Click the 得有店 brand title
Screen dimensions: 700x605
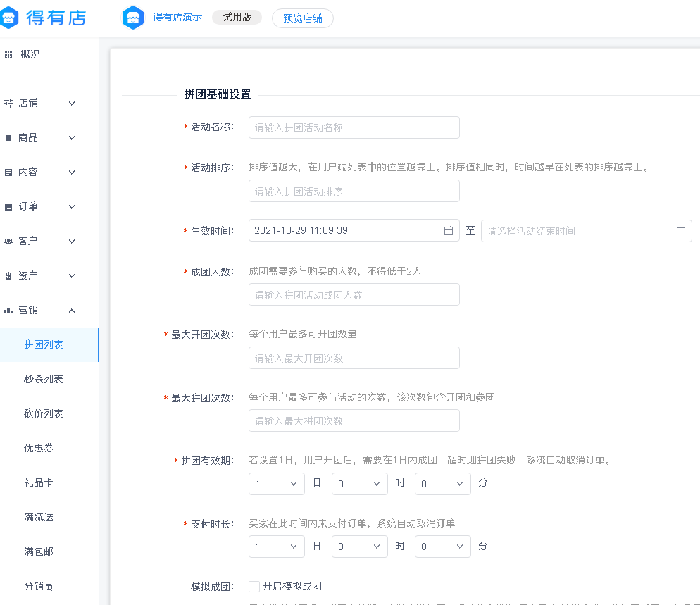[56, 18]
